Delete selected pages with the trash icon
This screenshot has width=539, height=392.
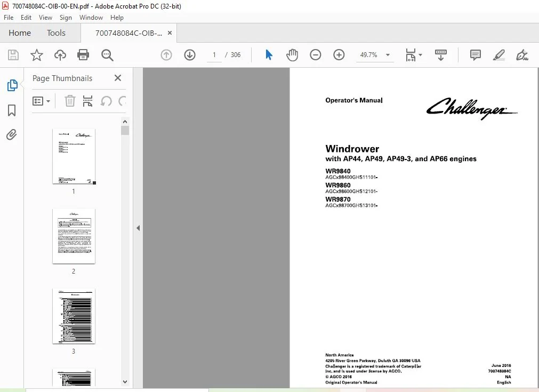click(70, 101)
